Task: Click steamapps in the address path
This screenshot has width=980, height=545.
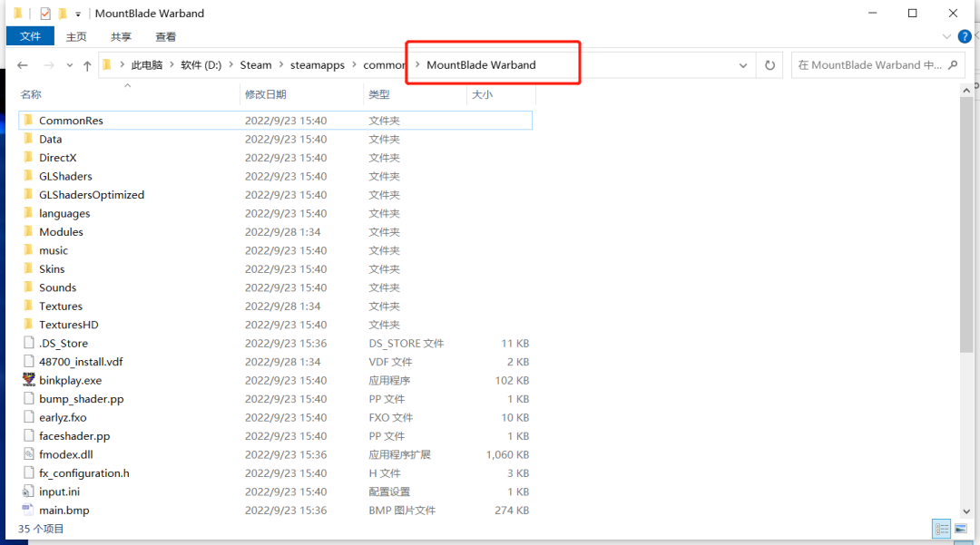Action: pos(317,65)
